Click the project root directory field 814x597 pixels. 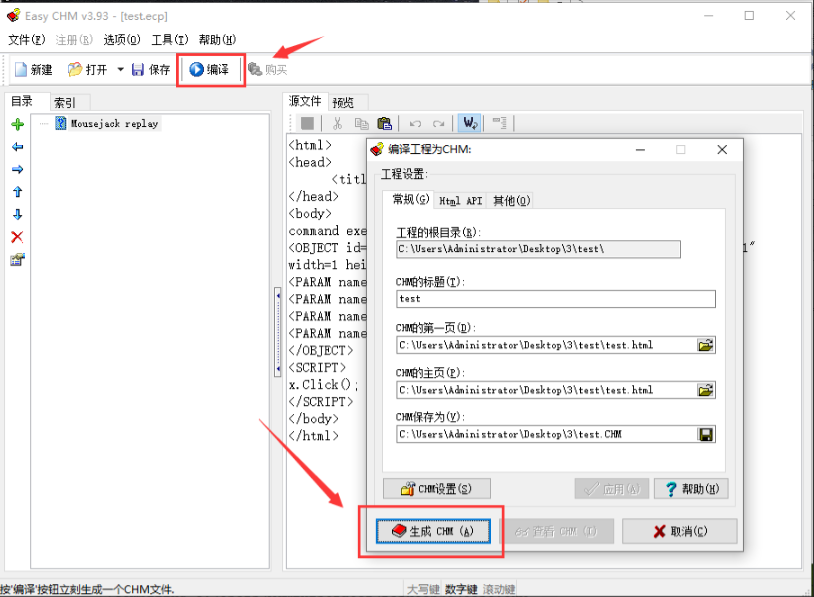(x=538, y=249)
